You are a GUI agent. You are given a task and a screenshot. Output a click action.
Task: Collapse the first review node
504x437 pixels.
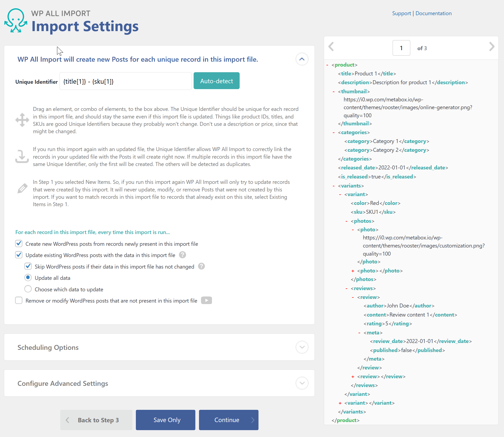(353, 297)
